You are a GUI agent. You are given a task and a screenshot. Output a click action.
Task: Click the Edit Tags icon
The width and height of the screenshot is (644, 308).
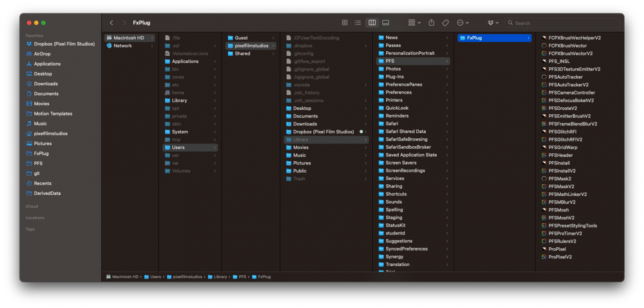[445, 23]
